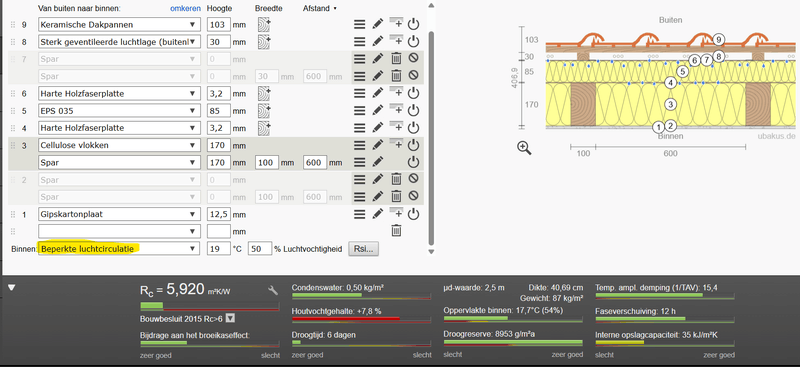Edit the EPS 035 layer with the pencil
The width and height of the screenshot is (800, 367).
coord(378,110)
